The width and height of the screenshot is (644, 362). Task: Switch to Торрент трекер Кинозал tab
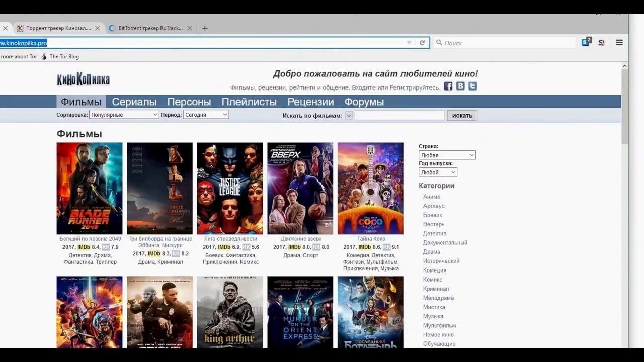coord(58,28)
